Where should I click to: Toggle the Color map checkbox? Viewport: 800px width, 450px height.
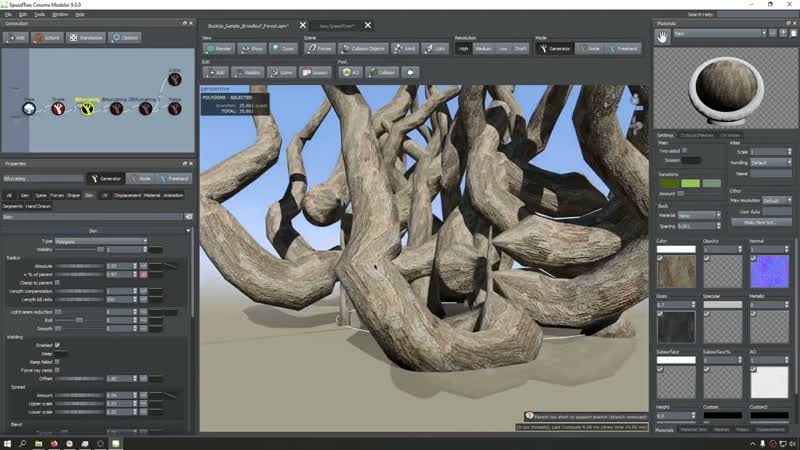tap(660, 259)
